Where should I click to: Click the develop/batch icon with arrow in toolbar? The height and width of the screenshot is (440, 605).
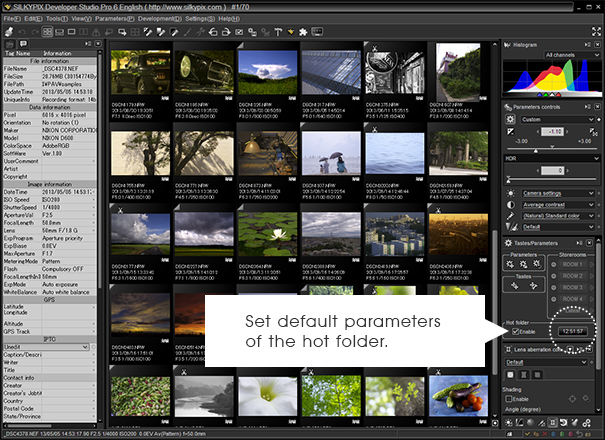(x=122, y=32)
